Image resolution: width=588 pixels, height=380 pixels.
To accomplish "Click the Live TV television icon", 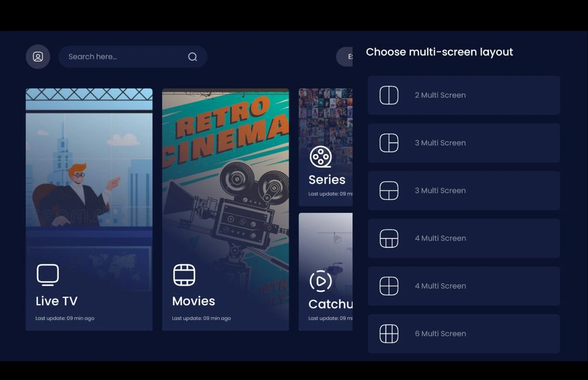I will pyautogui.click(x=48, y=275).
